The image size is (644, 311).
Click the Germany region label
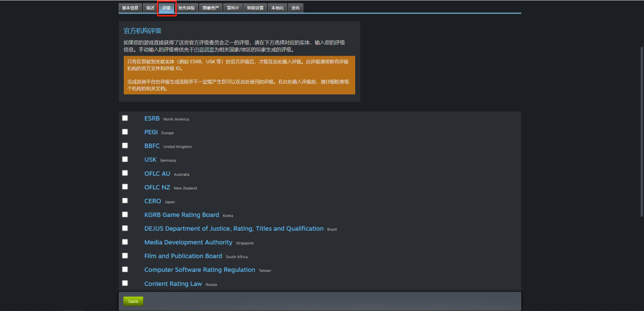tap(168, 161)
